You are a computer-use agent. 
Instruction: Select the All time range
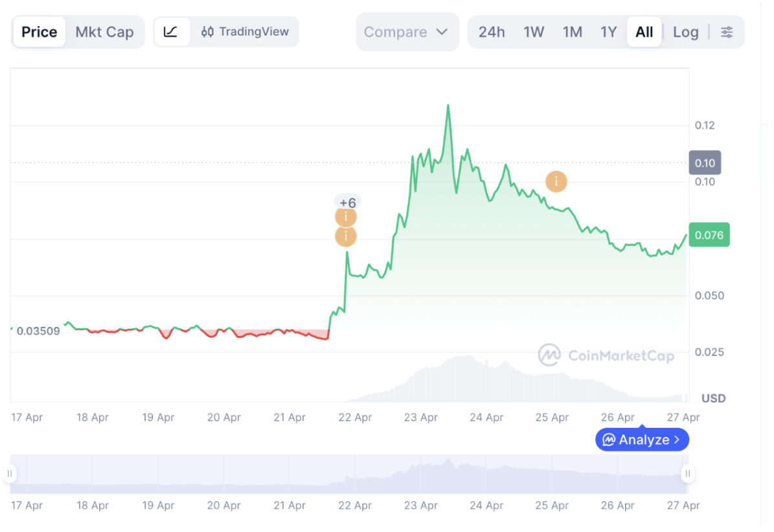pyautogui.click(x=644, y=32)
